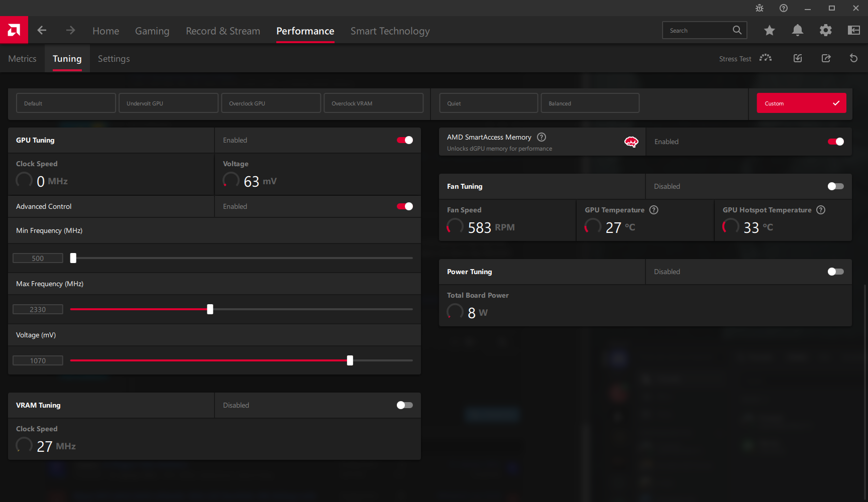Go back with the left arrow

pyautogui.click(x=42, y=31)
